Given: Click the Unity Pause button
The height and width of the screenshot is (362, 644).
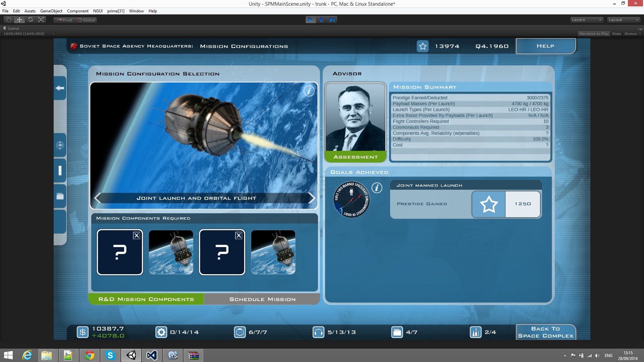Looking at the screenshot, I should (321, 20).
